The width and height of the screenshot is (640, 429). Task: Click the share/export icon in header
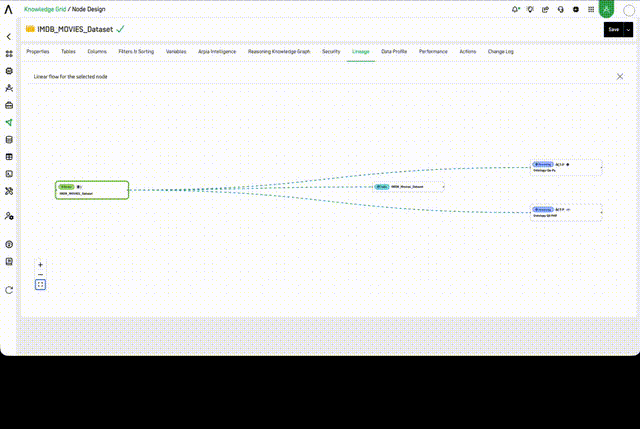click(545, 9)
